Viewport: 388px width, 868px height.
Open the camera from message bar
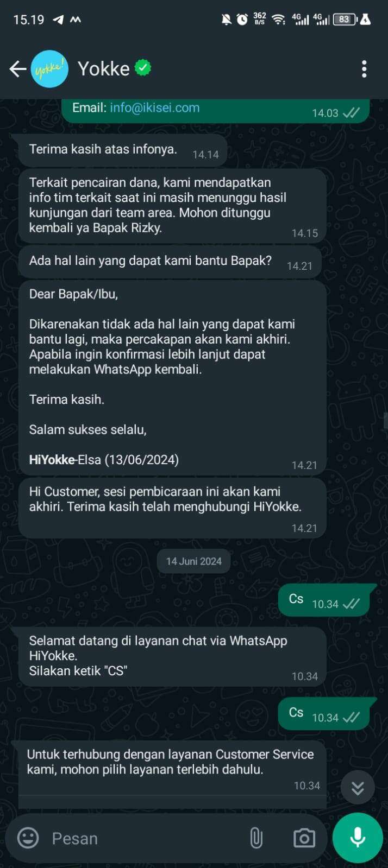(304, 838)
